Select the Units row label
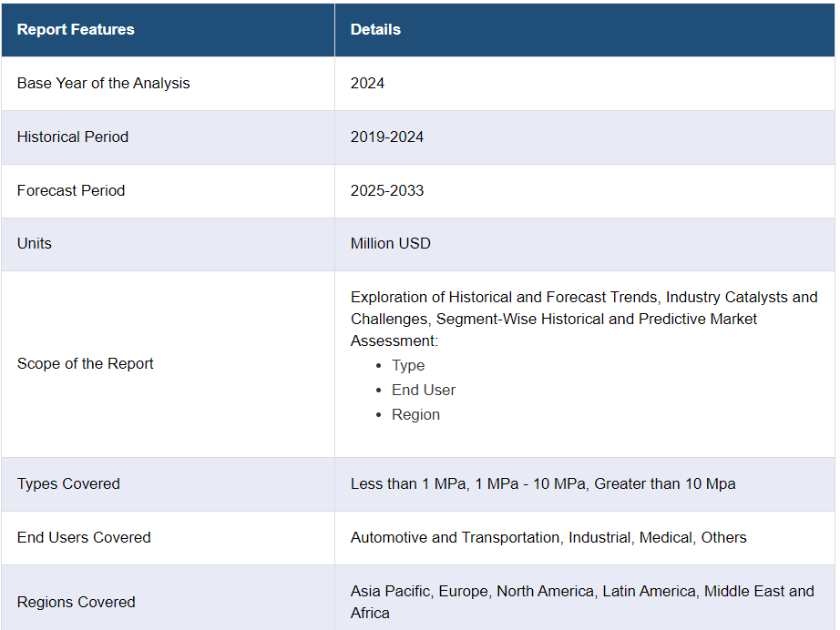 pyautogui.click(x=35, y=243)
